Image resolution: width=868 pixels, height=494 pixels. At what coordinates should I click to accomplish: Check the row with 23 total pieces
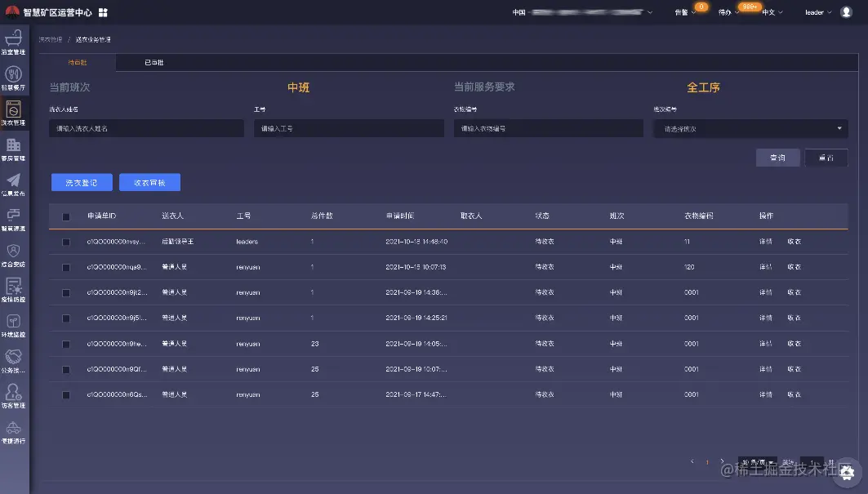[x=66, y=345]
